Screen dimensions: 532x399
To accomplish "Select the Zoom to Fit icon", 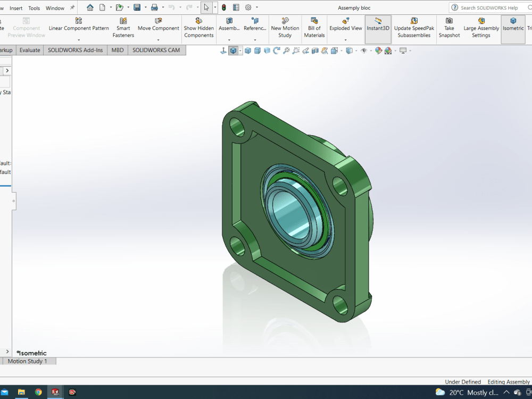I will 286,51.
